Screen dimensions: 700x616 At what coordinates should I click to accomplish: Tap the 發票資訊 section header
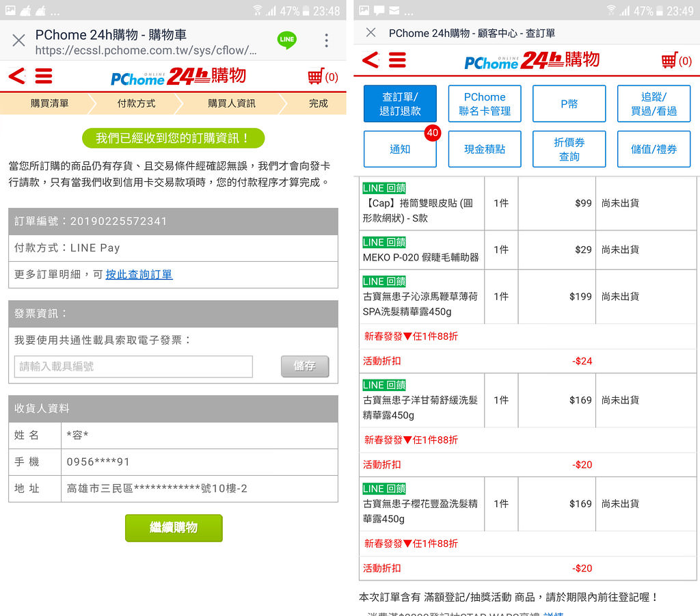coord(173,314)
